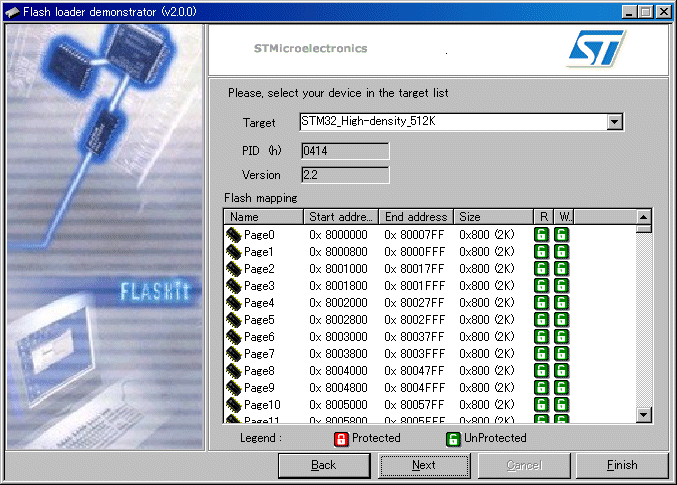Click start address 0x 8004000
The height and width of the screenshot is (485, 677).
338,371
